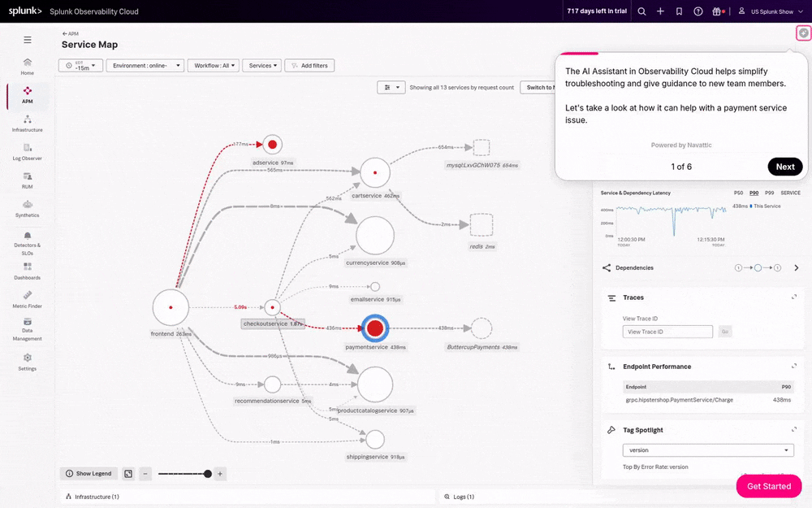Select P50 latency percentile
The width and height of the screenshot is (812, 508).
point(738,193)
